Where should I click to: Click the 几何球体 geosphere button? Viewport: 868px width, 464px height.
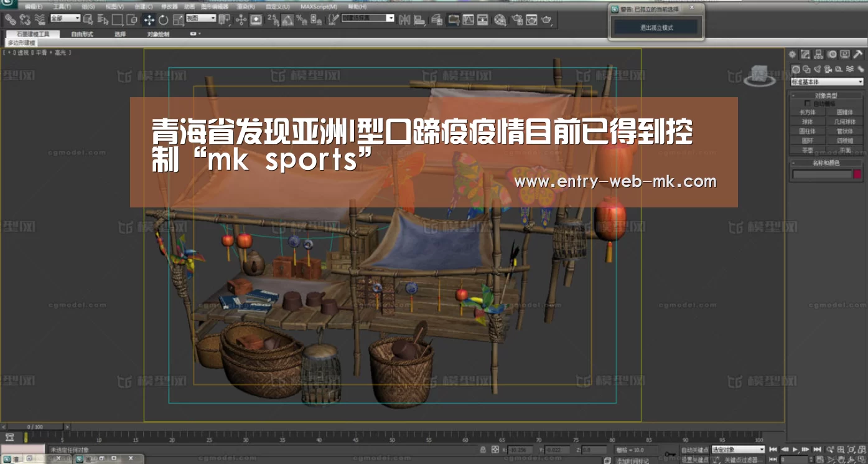coord(845,122)
